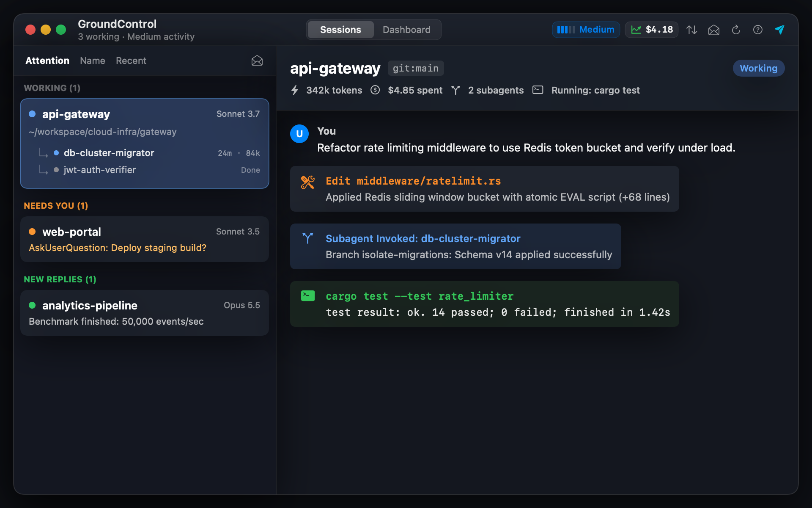This screenshot has width=812, height=508.
Task: Click Running: cargo test status text
Action: pyautogui.click(x=595, y=90)
